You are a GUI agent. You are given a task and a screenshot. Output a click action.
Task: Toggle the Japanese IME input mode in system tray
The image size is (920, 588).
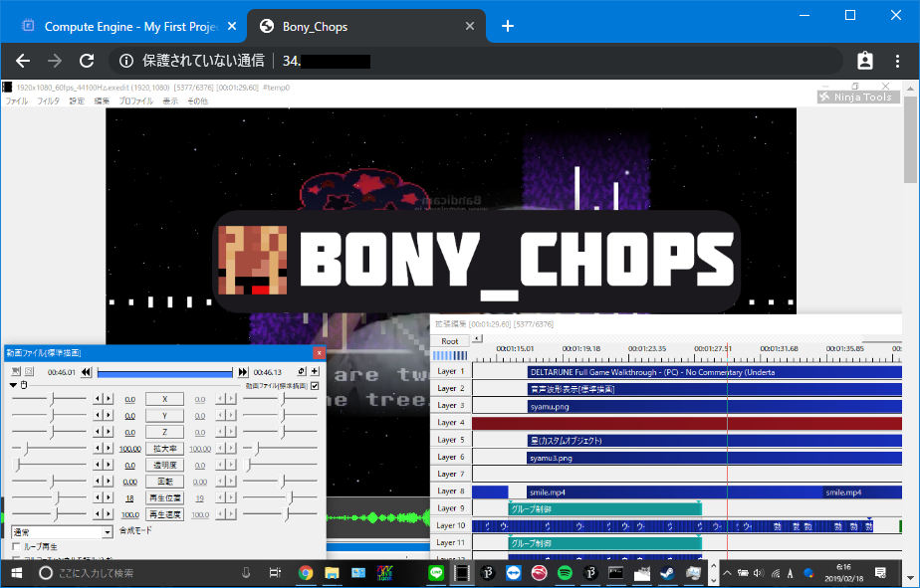pos(790,573)
